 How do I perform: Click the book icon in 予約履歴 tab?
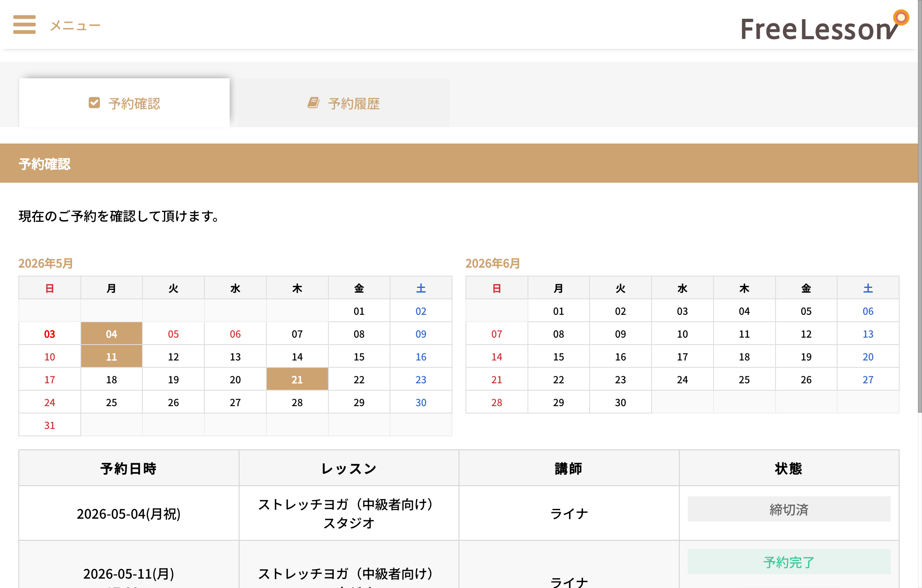pos(313,103)
